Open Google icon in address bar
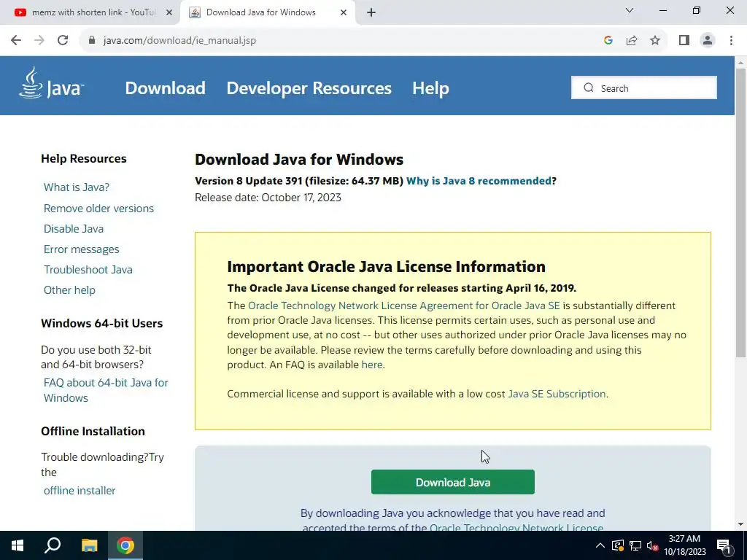 click(608, 41)
